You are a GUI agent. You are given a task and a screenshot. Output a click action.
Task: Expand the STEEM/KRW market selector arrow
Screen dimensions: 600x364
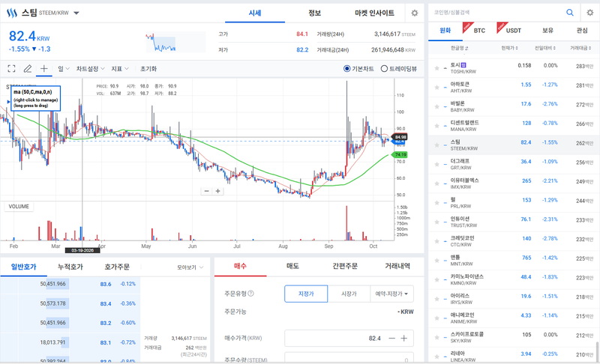[x=76, y=13]
